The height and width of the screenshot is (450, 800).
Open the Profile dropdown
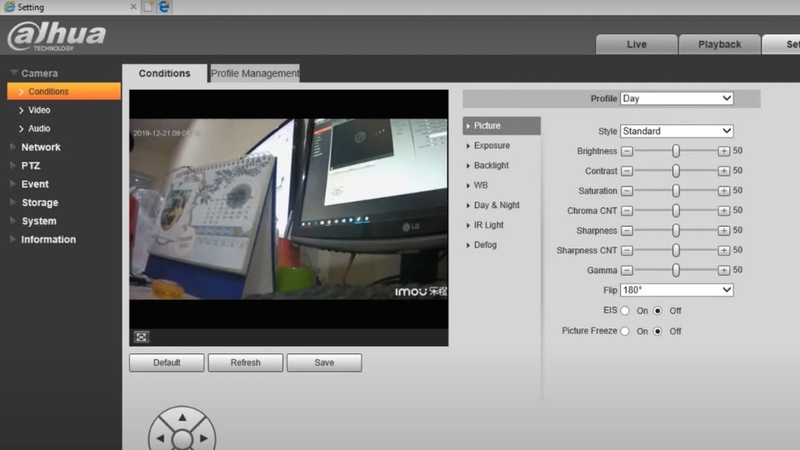pos(677,98)
